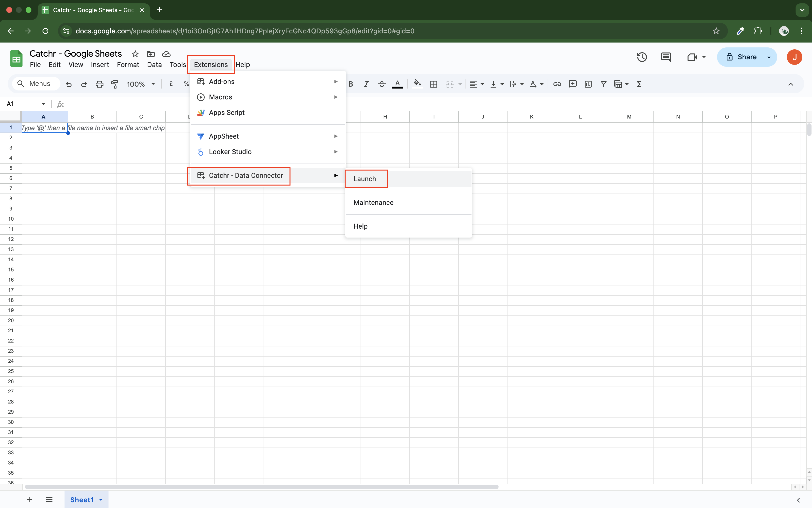Click the Add Sheet plus button
The width and height of the screenshot is (812, 508).
29,500
